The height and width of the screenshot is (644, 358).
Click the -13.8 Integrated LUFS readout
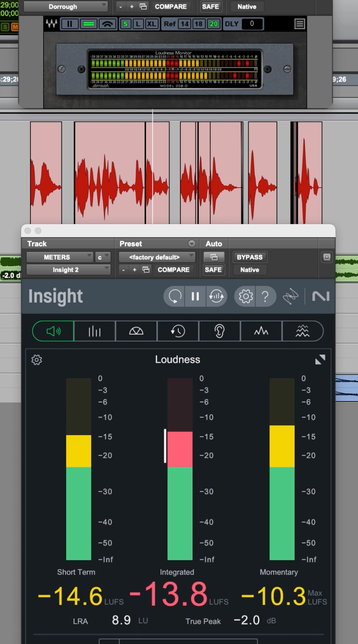pyautogui.click(x=169, y=594)
